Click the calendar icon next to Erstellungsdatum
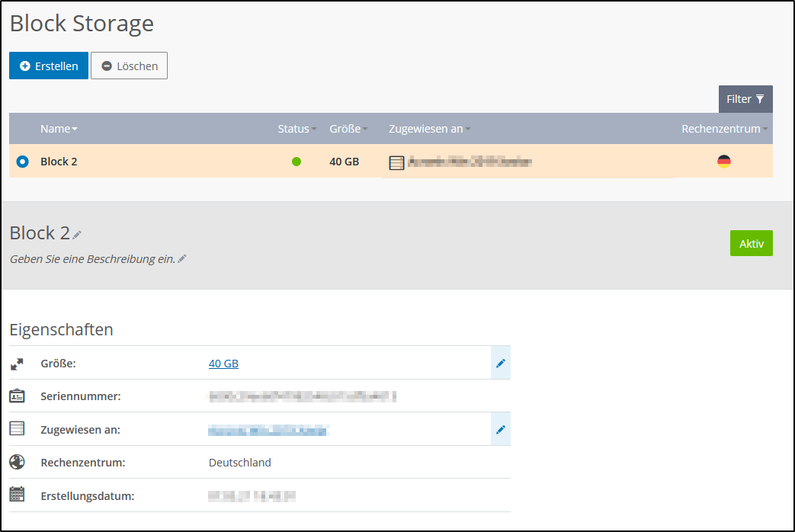Viewport: 795px width, 532px height. pyautogui.click(x=17, y=495)
